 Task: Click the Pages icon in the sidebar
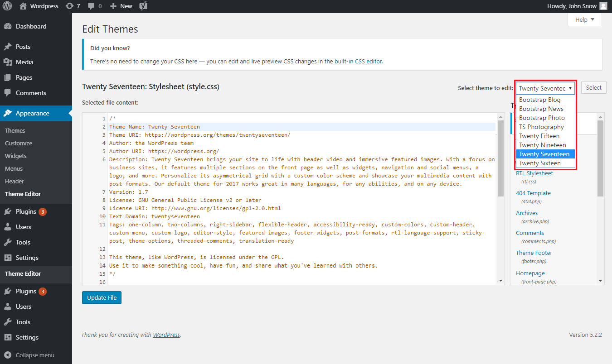point(8,77)
